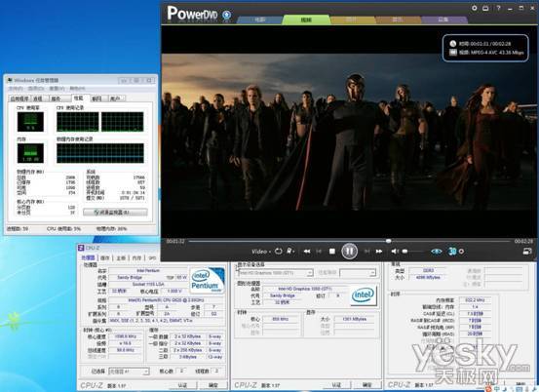Toggle repeat mode icon in PowerDVD

click(279, 252)
